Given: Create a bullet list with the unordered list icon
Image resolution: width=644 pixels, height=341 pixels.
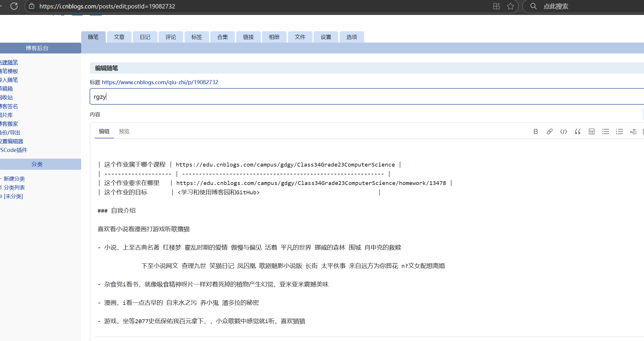Looking at the screenshot, I should (605, 131).
